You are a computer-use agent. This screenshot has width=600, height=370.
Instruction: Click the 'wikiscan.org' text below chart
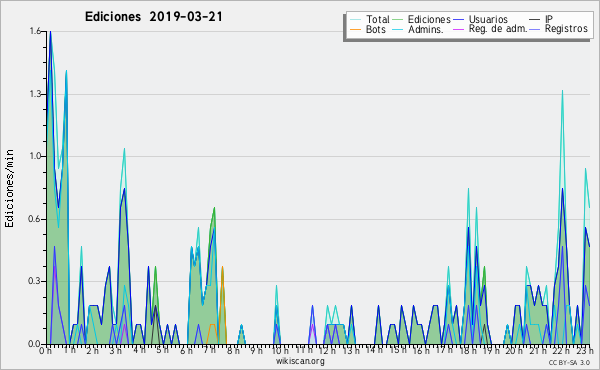coord(300,361)
